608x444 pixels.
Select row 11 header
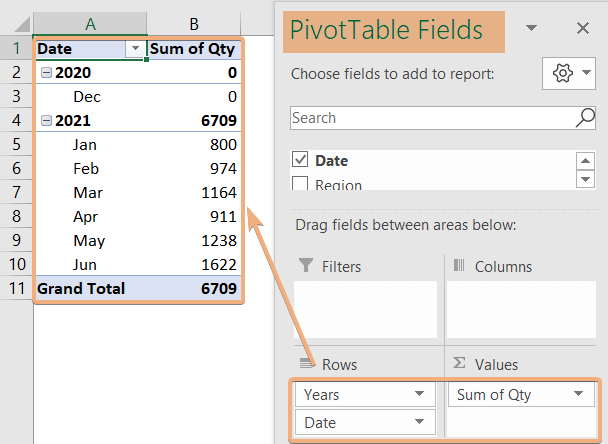(x=16, y=288)
